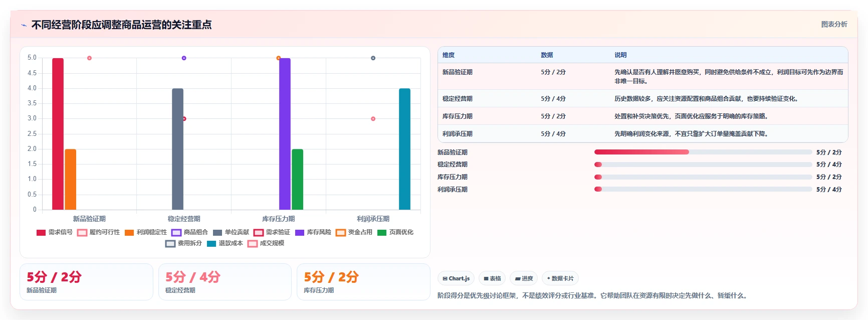Select the 进度 chip

pyautogui.click(x=524, y=278)
